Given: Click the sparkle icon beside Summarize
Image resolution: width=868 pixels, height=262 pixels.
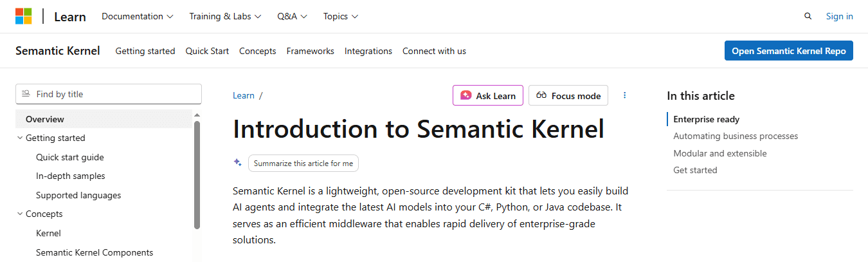Looking at the screenshot, I should pyautogui.click(x=237, y=163).
